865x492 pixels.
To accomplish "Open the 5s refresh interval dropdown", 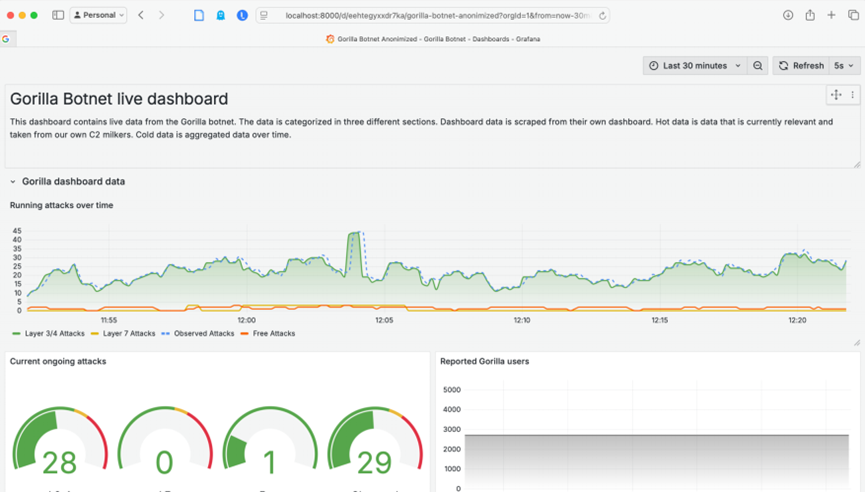I will coord(845,66).
